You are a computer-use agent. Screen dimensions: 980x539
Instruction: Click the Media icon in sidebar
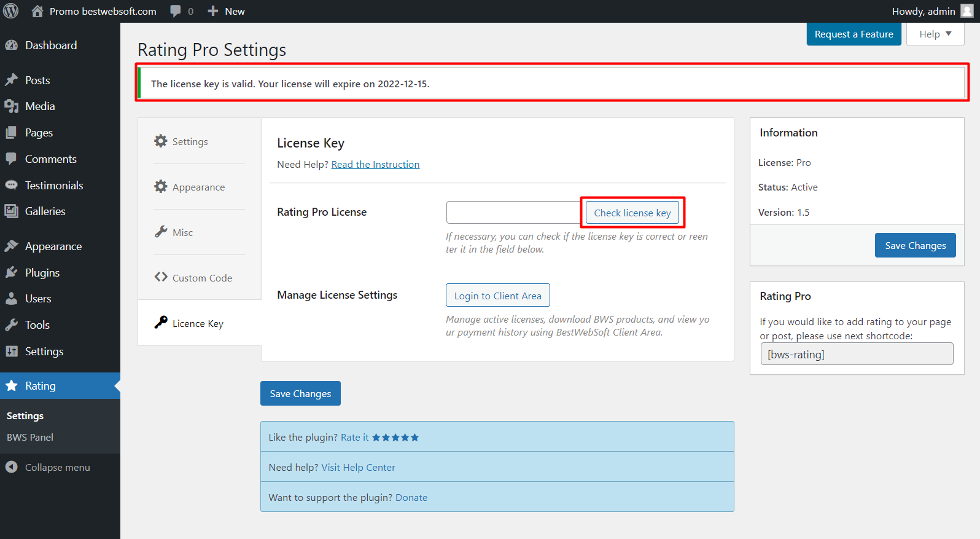[11, 106]
